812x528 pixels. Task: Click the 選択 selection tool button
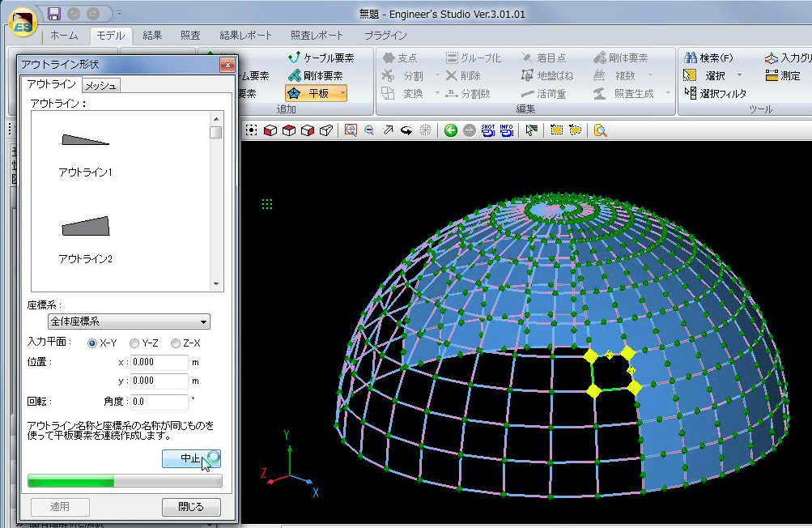click(705, 75)
